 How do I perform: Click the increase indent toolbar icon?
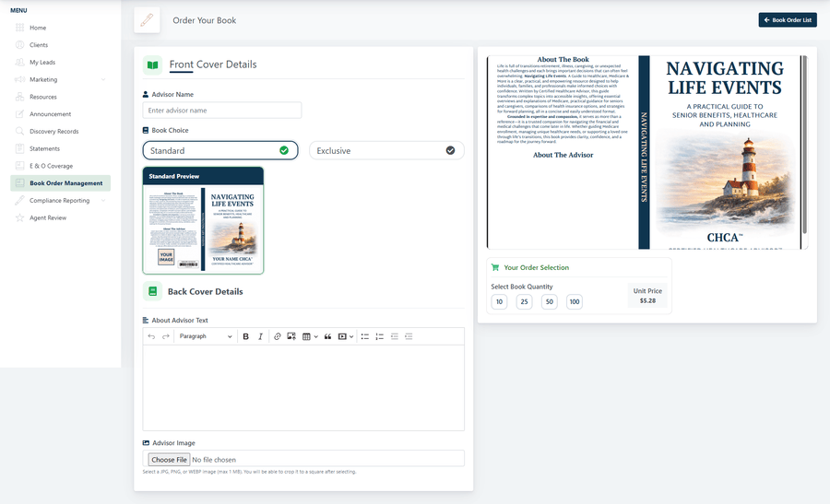pyautogui.click(x=409, y=336)
